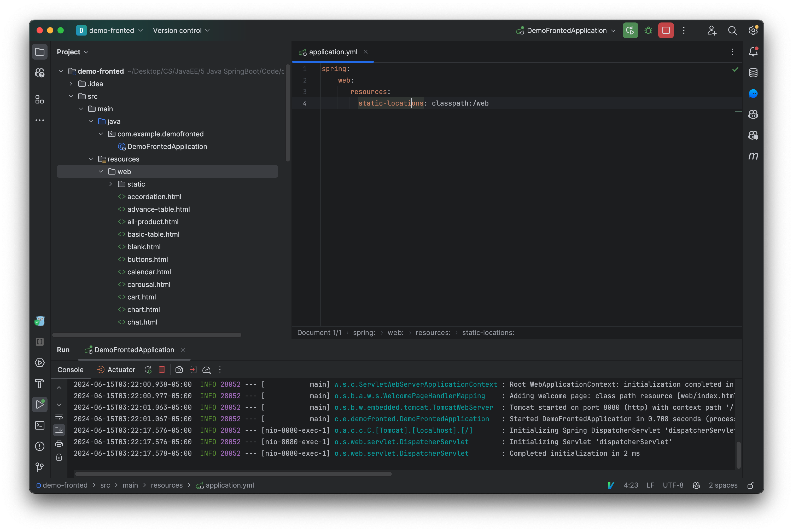Take a thread dump with the camera icon
Image resolution: width=793 pixels, height=532 pixels.
coord(179,369)
